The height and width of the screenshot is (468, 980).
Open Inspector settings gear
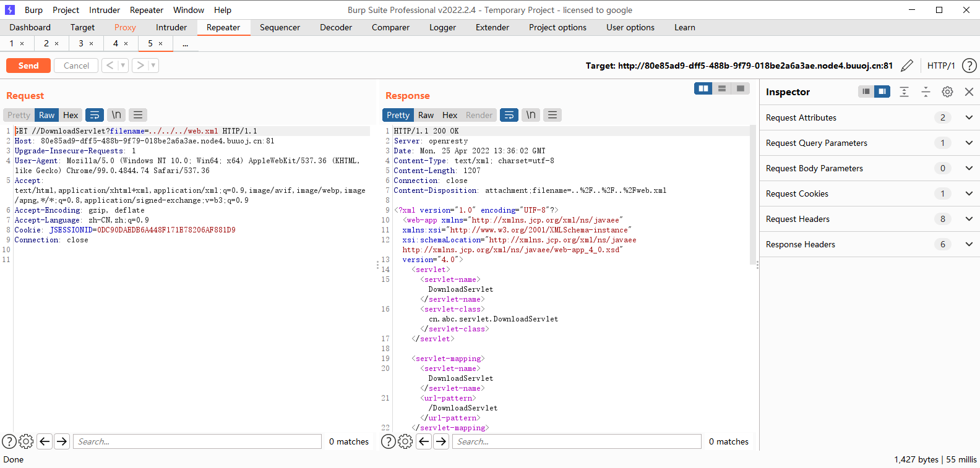pyautogui.click(x=947, y=91)
